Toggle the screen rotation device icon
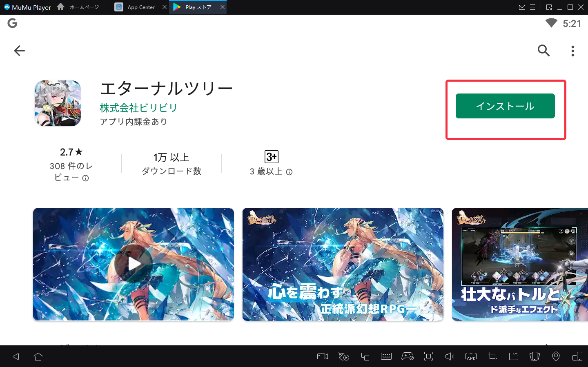 [x=577, y=356]
